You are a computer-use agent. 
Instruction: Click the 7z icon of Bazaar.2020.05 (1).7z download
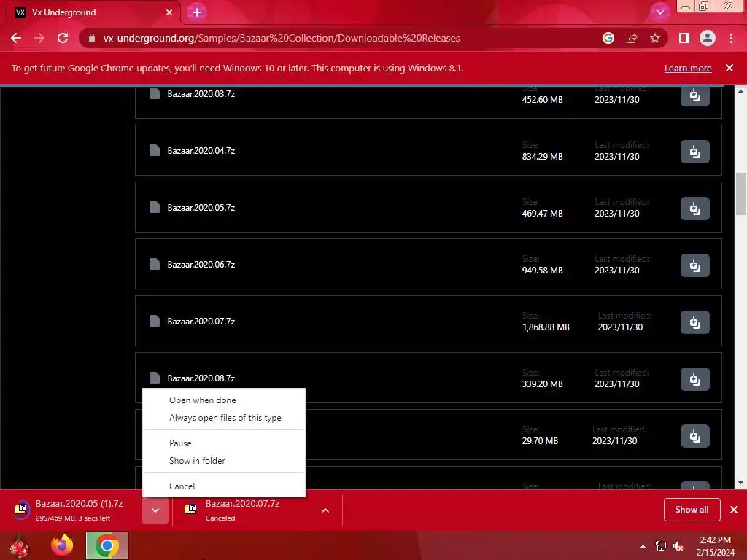21,510
